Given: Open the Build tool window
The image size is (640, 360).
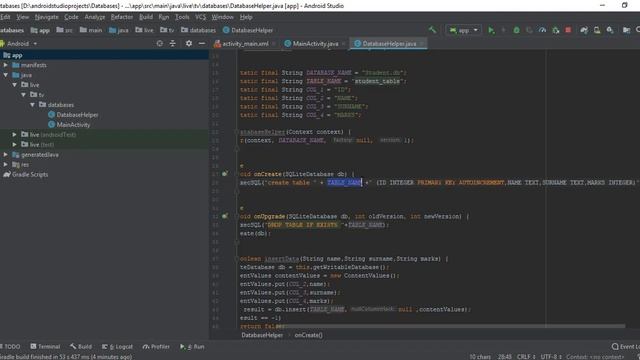Looking at the screenshot, I should (81, 347).
